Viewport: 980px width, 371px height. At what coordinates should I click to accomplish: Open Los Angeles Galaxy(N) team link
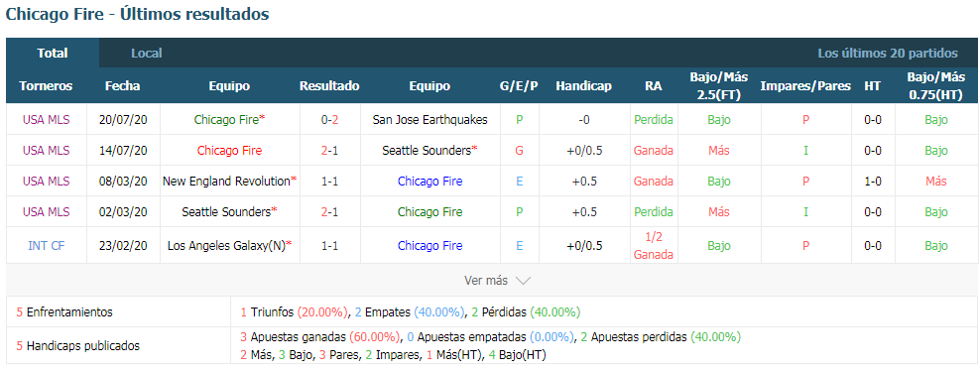point(227,245)
